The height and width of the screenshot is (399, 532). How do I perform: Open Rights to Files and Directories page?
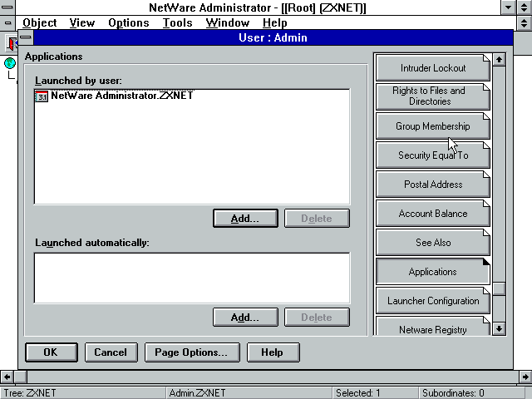433,96
